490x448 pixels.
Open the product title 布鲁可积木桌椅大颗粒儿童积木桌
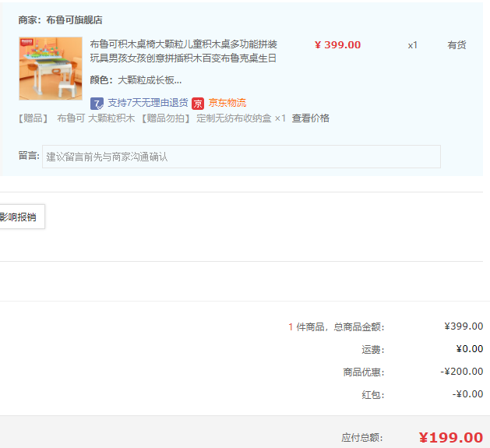click(x=183, y=51)
